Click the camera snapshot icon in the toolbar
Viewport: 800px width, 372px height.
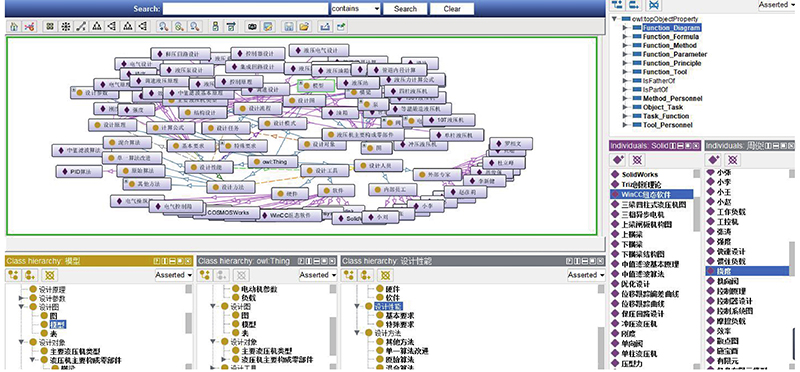click(x=252, y=26)
